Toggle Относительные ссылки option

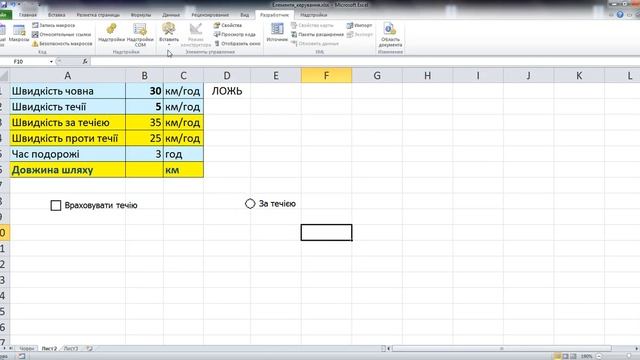point(62,34)
